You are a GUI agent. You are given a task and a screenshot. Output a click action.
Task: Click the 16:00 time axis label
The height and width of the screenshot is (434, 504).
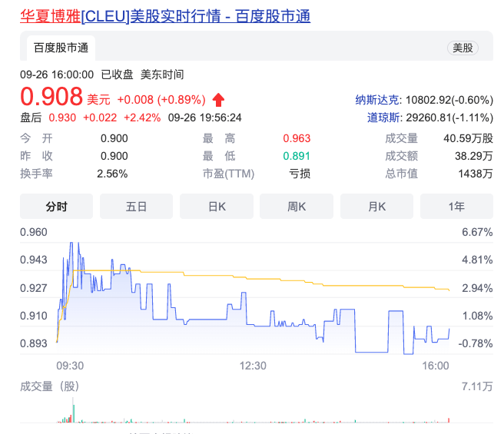point(436,366)
